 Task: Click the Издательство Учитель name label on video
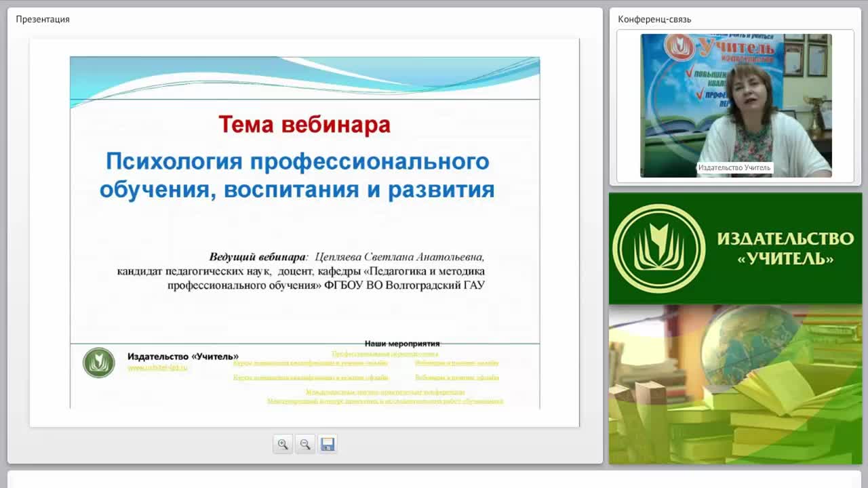734,168
